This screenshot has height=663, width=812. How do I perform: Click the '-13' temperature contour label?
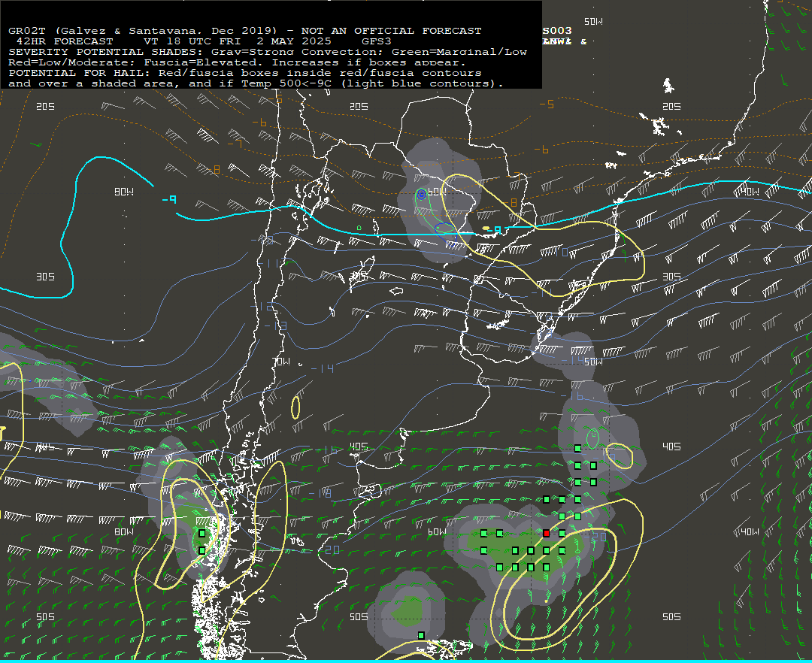pyautogui.click(x=275, y=325)
